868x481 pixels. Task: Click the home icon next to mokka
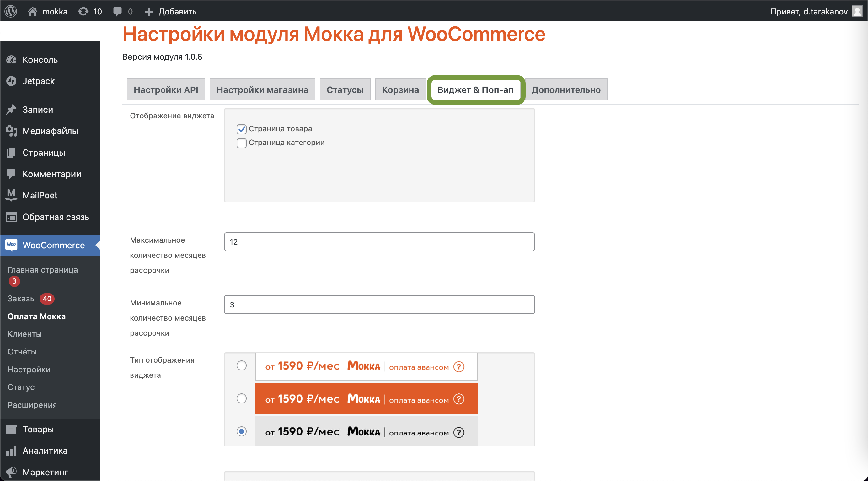coord(32,12)
